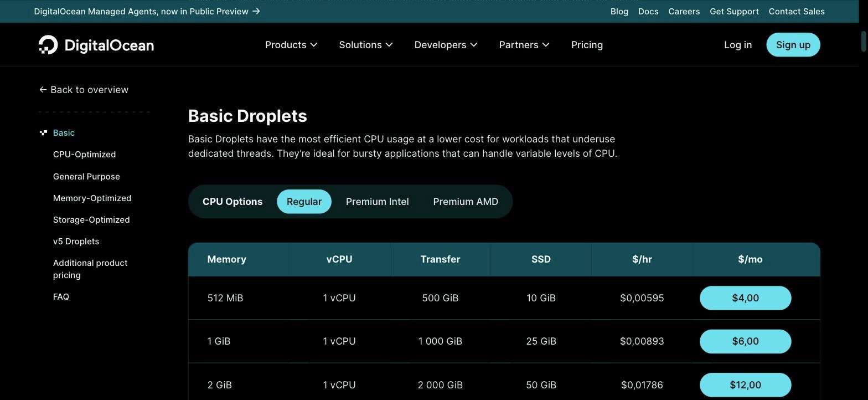
Task: Click the $0,01786 hourly price
Action: [x=642, y=384]
